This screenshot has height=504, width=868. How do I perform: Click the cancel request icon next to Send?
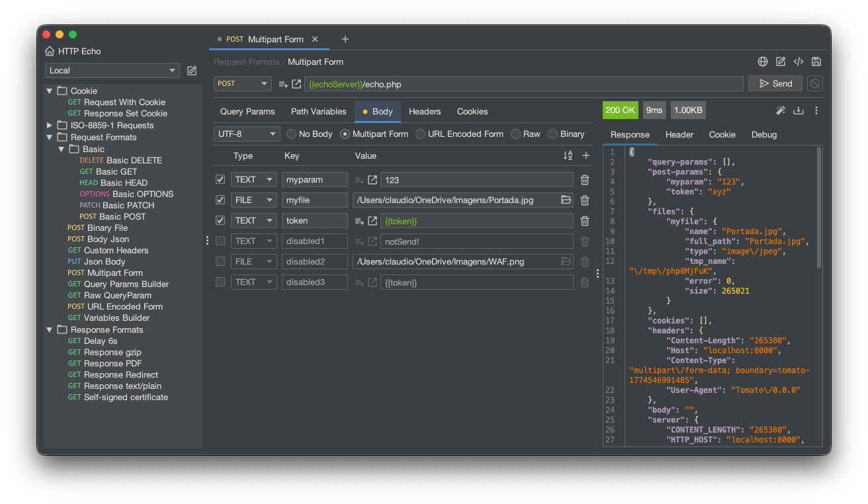[x=815, y=83]
